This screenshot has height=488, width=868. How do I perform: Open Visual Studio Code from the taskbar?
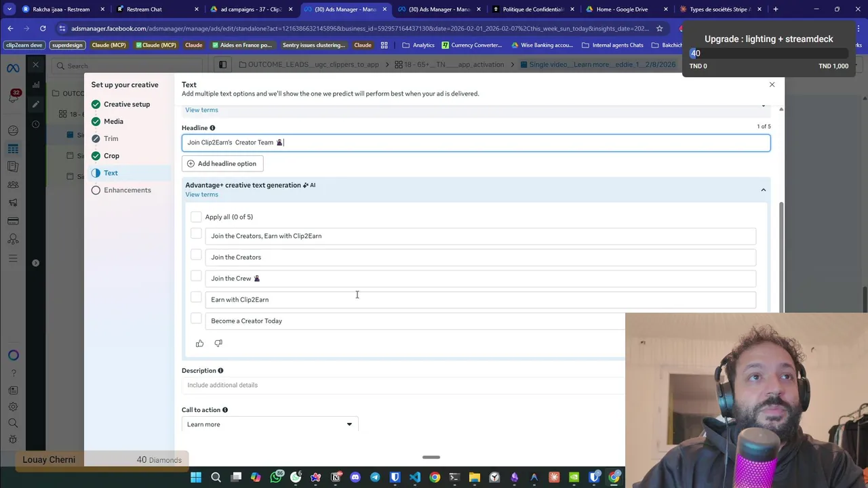(415, 477)
